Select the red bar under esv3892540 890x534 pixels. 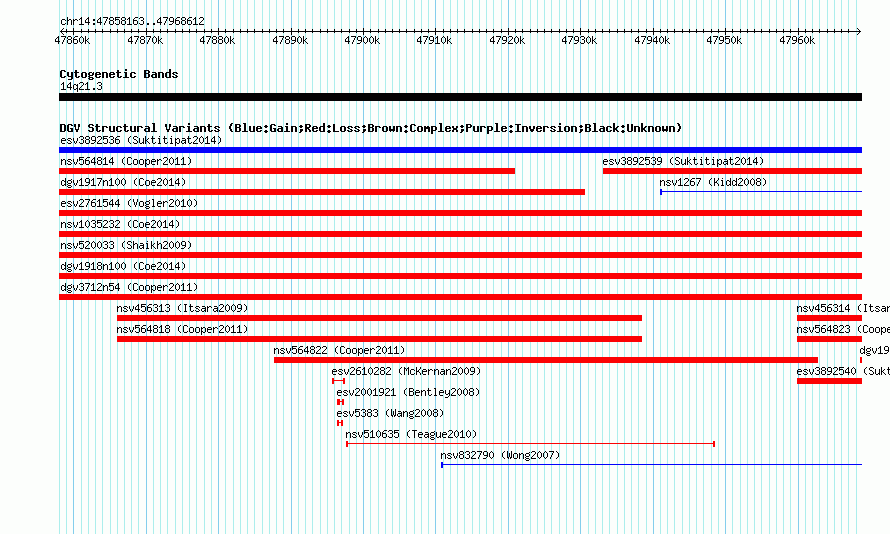[829, 381]
